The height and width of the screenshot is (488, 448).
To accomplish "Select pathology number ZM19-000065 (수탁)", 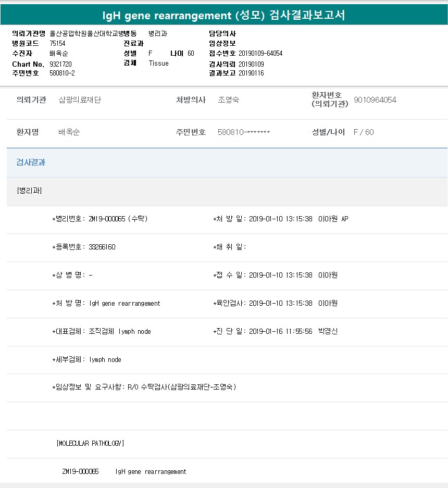I will tap(100, 219).
